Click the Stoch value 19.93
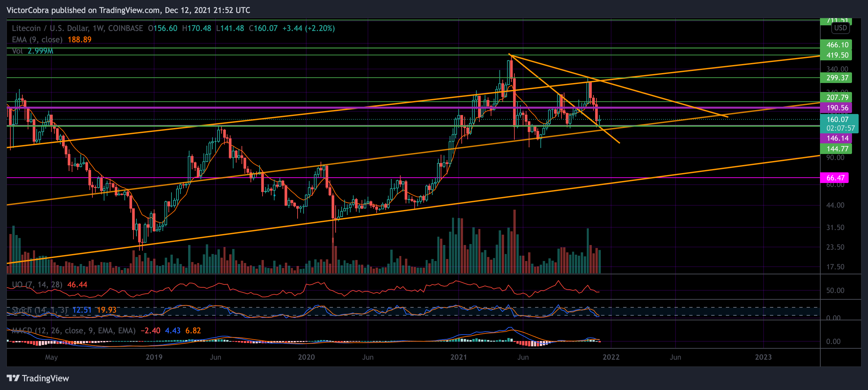868x390 pixels. [107, 310]
